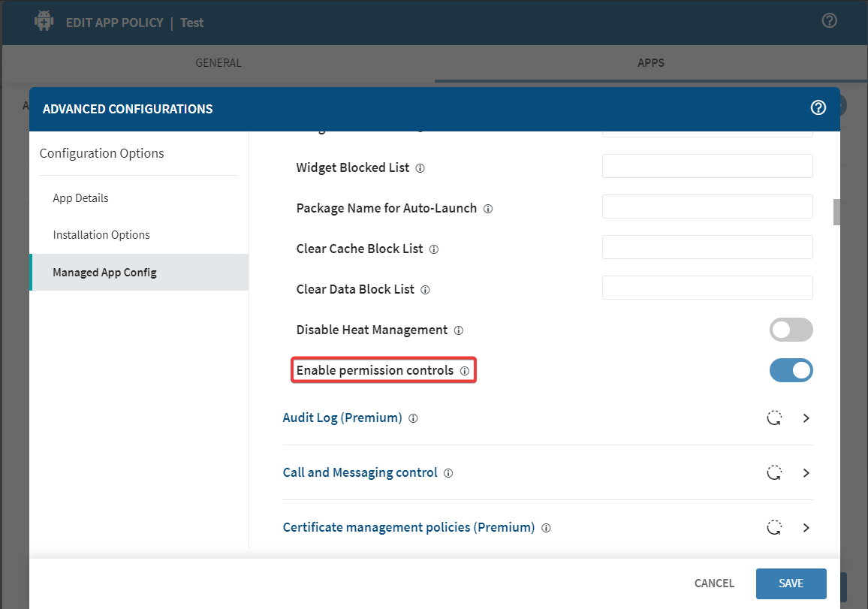Image resolution: width=868 pixels, height=609 pixels.
Task: Click the Clear Data Block List input
Action: [707, 288]
